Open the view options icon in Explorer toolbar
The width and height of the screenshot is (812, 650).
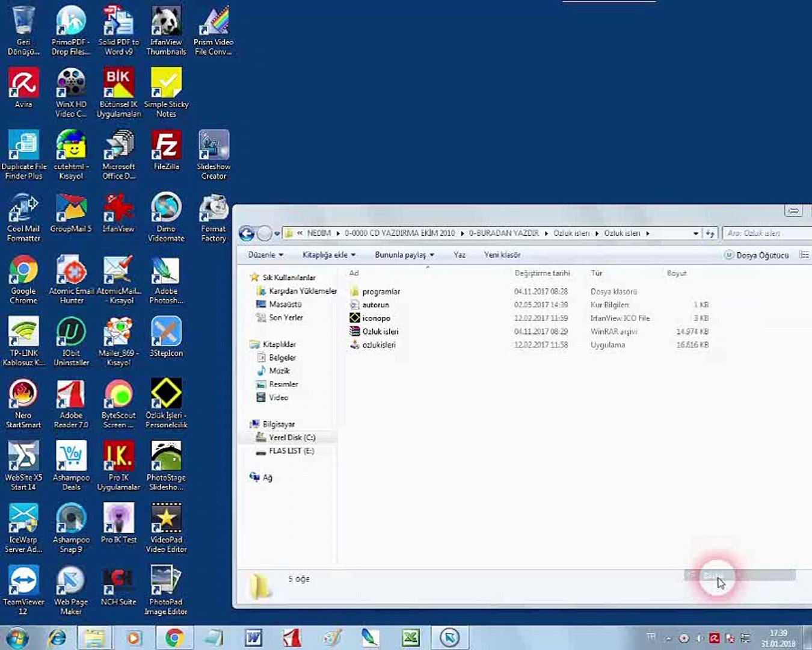coord(804,255)
